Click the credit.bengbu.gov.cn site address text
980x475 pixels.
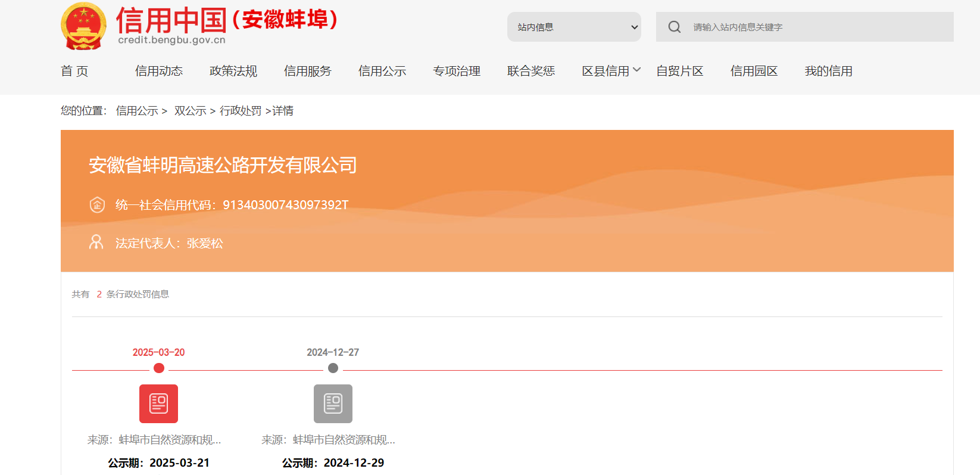click(x=172, y=40)
